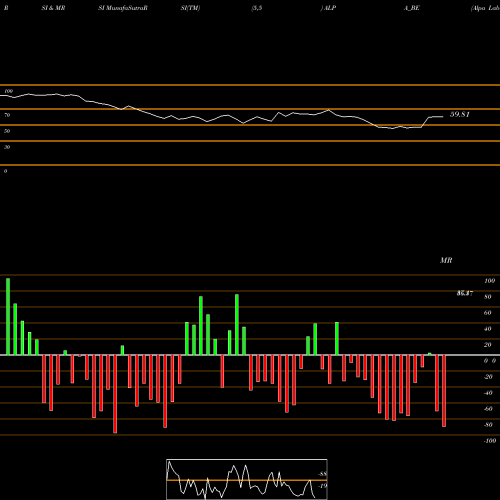Click the 0 label on the RSI axis
This screenshot has height=500, width=500.
[x=5, y=171]
